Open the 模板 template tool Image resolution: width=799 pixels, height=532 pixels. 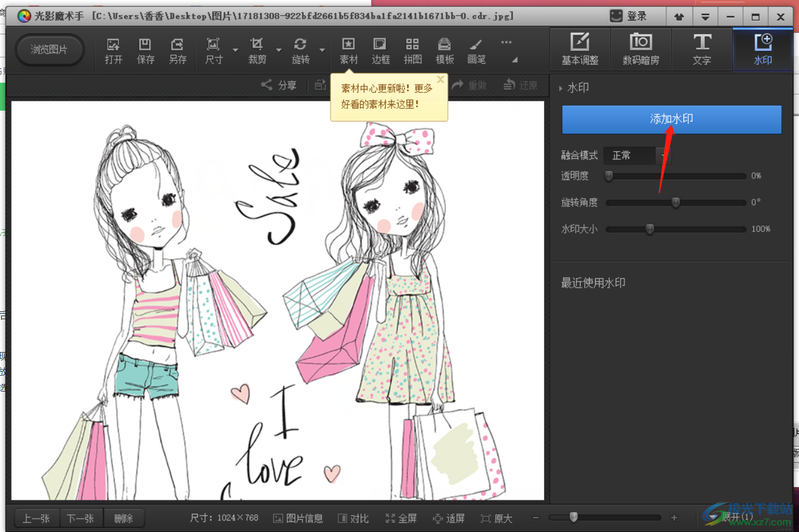click(x=445, y=51)
